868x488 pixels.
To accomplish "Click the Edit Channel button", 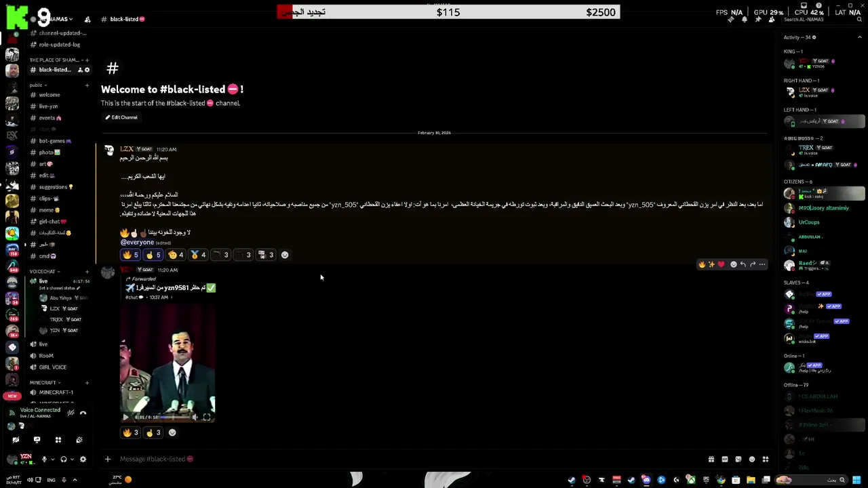I will (121, 117).
